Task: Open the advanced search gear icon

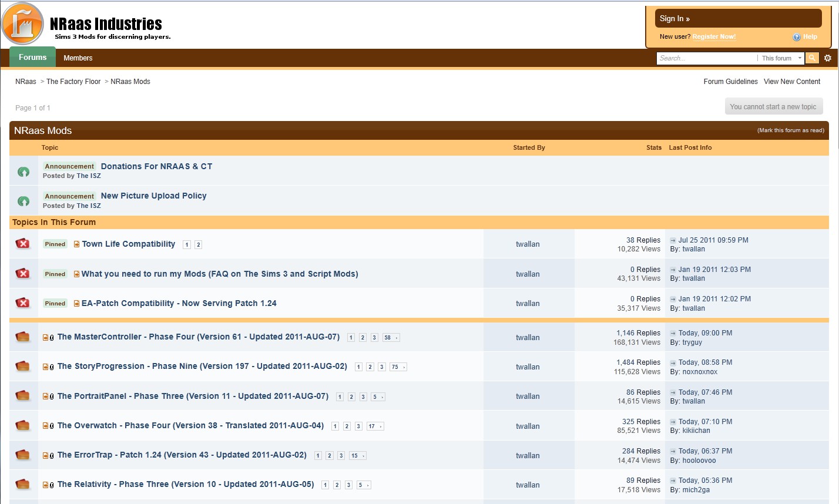Action: tap(828, 58)
